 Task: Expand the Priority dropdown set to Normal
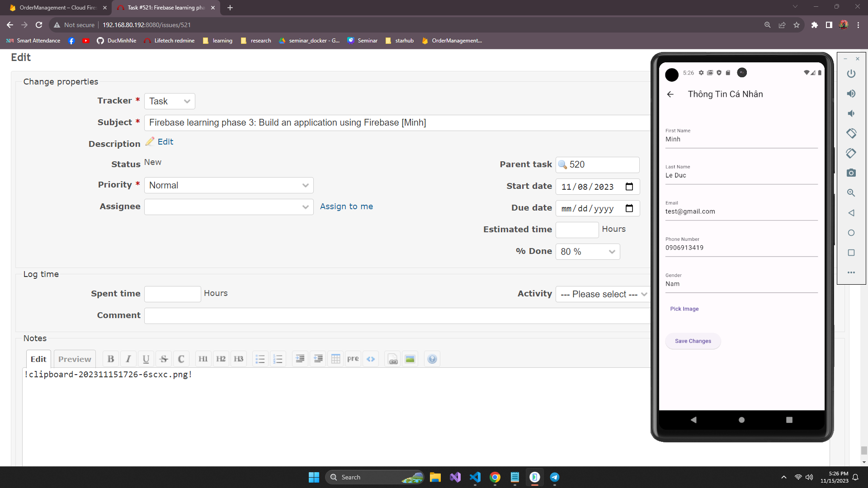click(229, 185)
